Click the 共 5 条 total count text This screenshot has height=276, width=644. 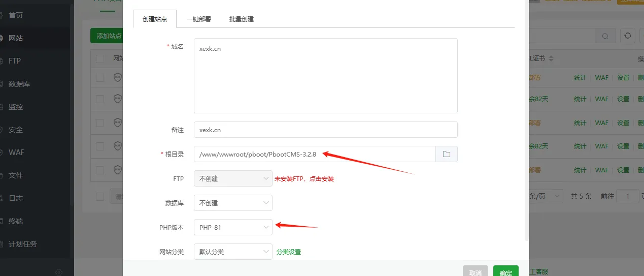coord(581,196)
